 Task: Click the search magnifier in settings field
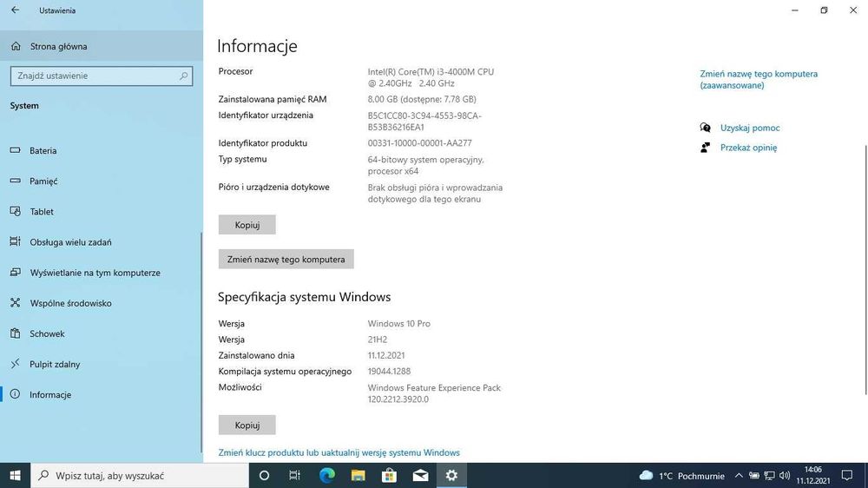pos(183,76)
